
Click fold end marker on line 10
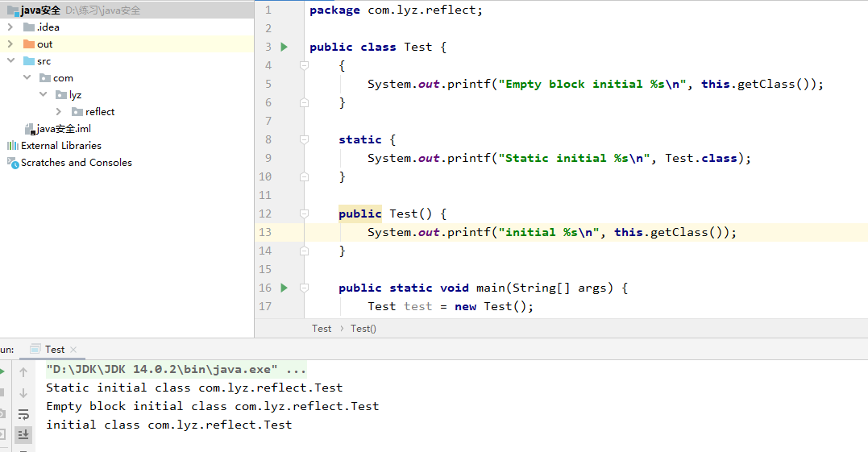point(304,176)
